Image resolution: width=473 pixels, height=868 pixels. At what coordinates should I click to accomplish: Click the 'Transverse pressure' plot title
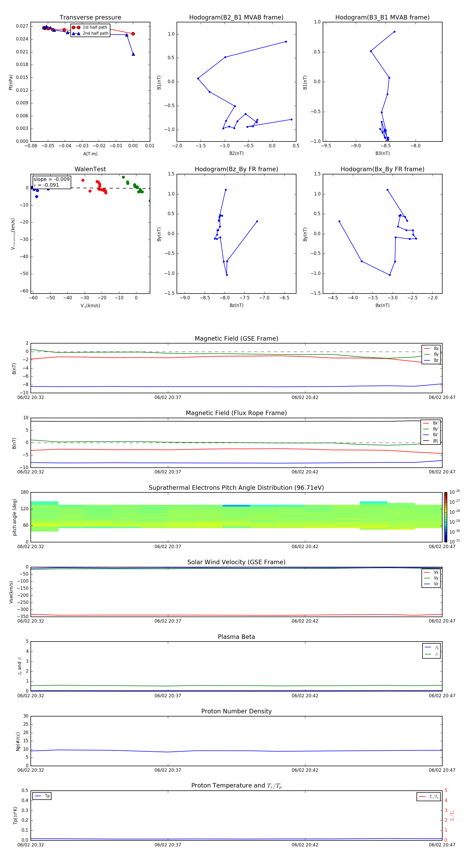90,18
